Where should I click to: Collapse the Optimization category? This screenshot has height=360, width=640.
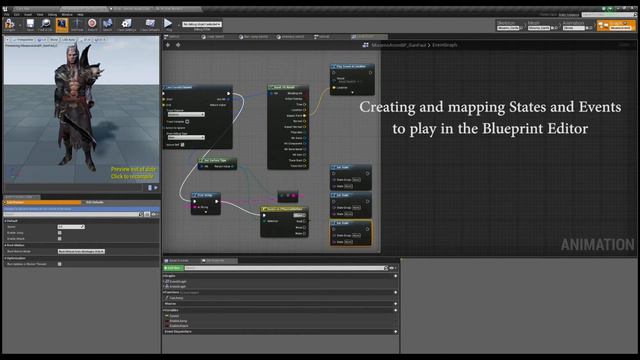pyautogui.click(x=6, y=258)
